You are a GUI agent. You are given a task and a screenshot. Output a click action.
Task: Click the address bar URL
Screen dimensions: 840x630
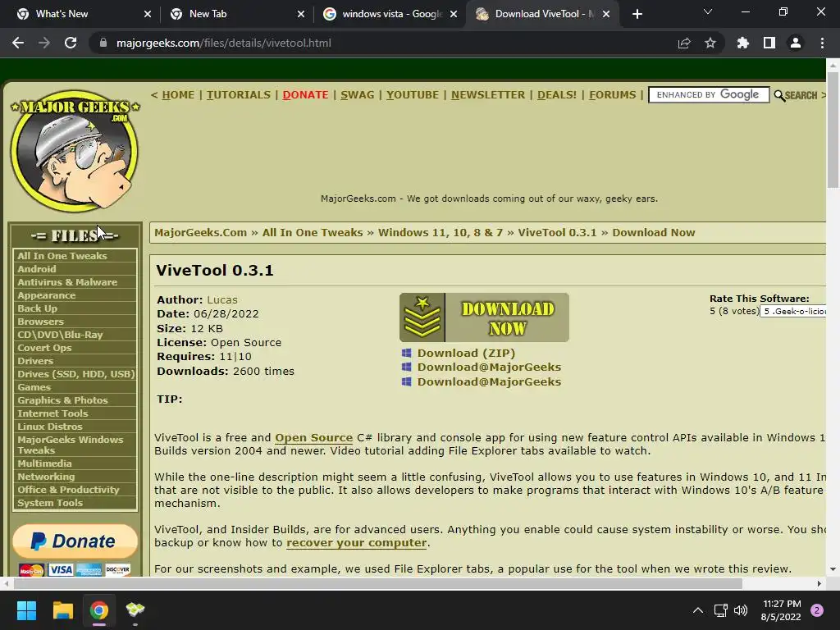(x=223, y=43)
